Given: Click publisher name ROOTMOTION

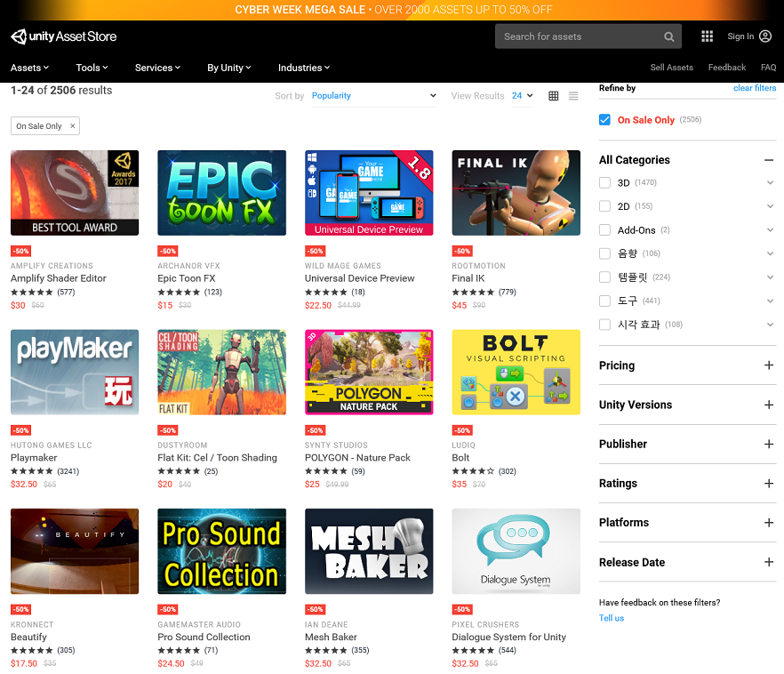Looking at the screenshot, I should click(478, 266).
